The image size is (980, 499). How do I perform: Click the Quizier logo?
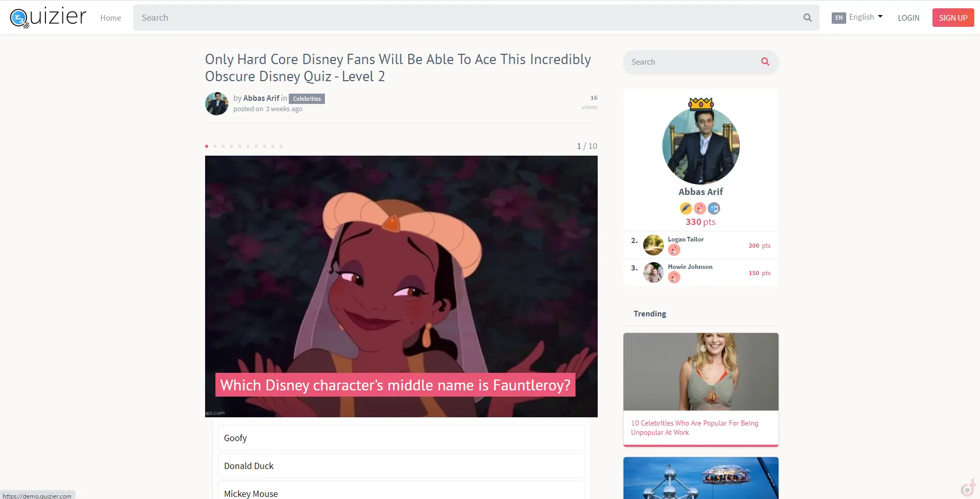(48, 18)
